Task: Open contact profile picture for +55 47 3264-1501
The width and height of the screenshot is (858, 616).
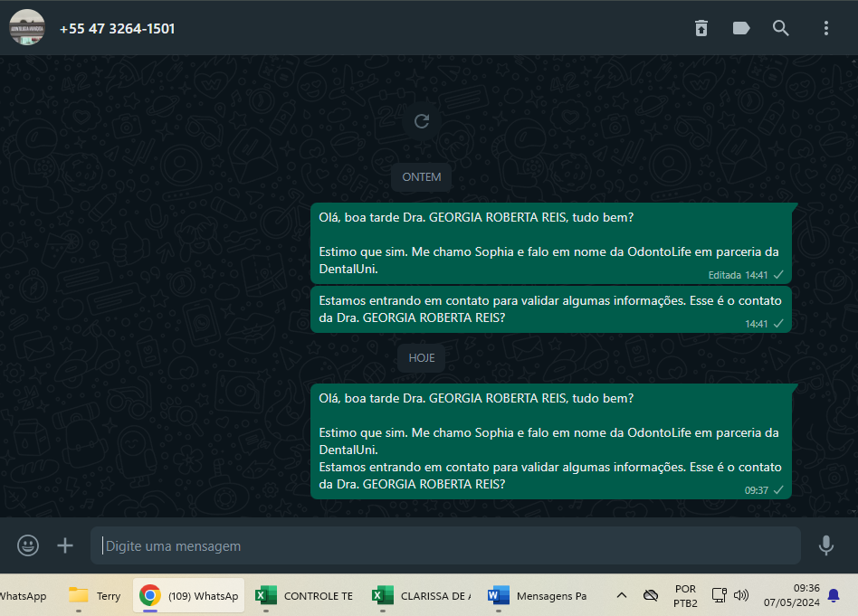Action: point(27,27)
